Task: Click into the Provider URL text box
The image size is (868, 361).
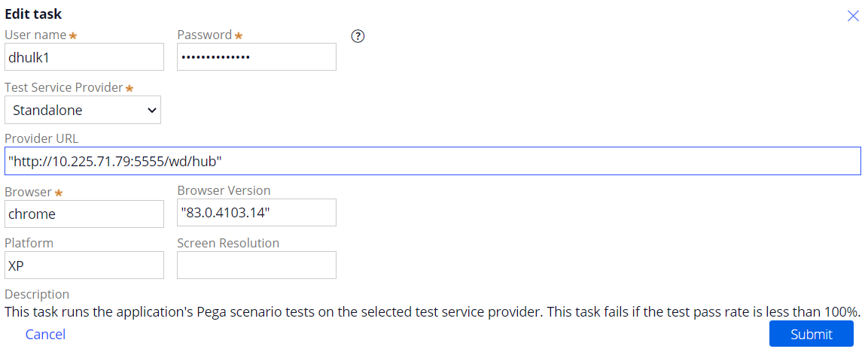Action: (433, 161)
